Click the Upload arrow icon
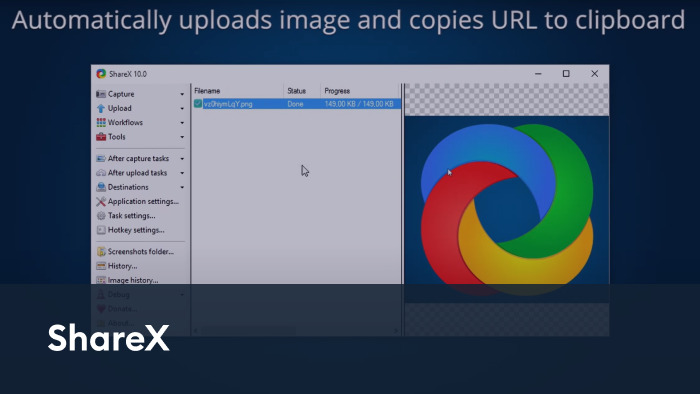 tap(101, 108)
